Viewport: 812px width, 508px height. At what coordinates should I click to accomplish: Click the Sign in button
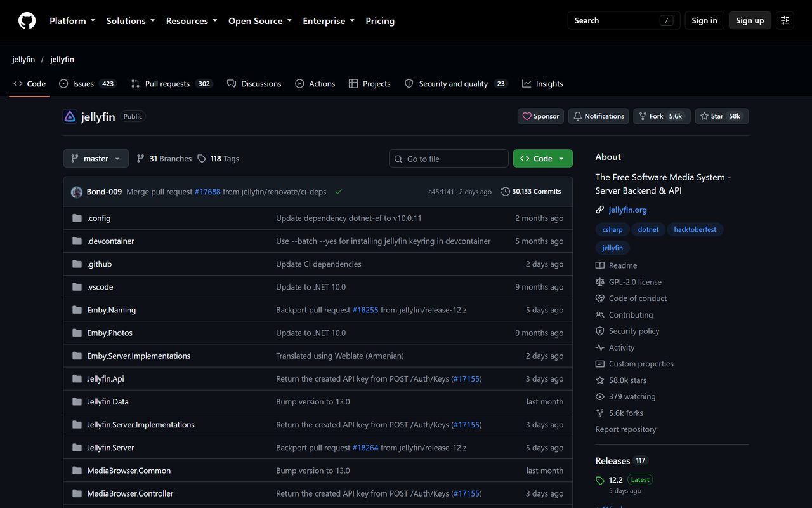704,20
